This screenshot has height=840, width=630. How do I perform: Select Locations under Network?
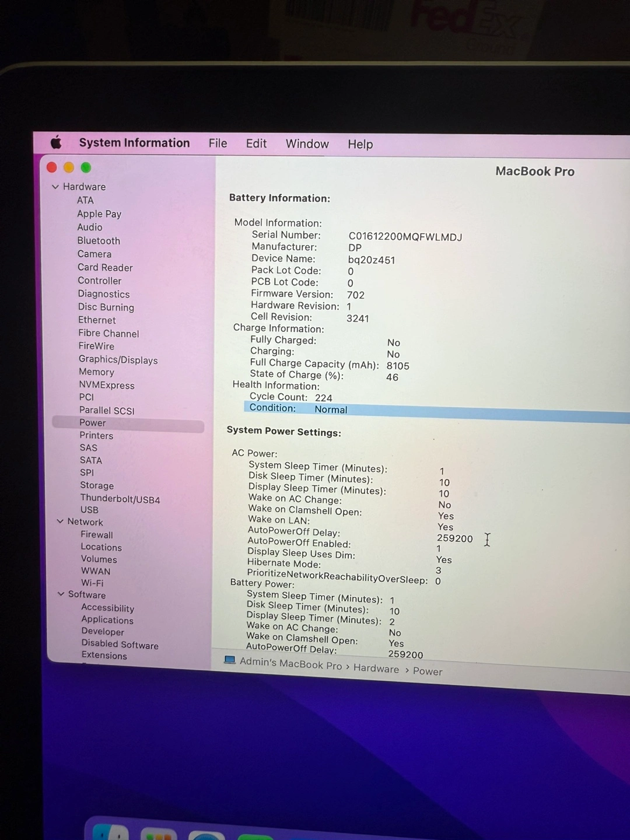click(101, 547)
